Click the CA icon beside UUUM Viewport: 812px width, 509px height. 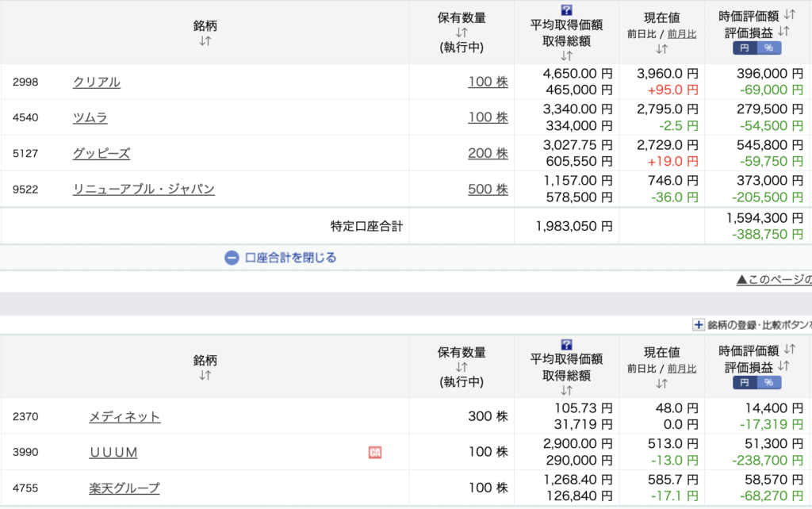[x=375, y=452]
